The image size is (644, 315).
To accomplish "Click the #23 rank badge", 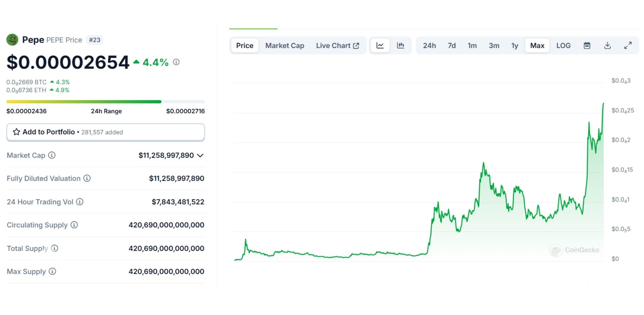I will pos(95,40).
